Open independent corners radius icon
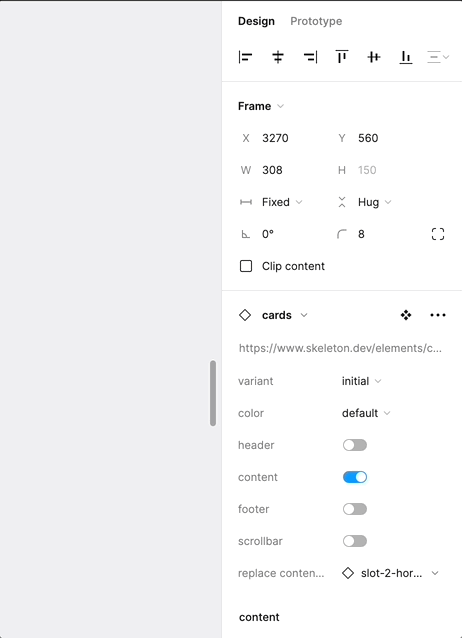 click(x=438, y=234)
